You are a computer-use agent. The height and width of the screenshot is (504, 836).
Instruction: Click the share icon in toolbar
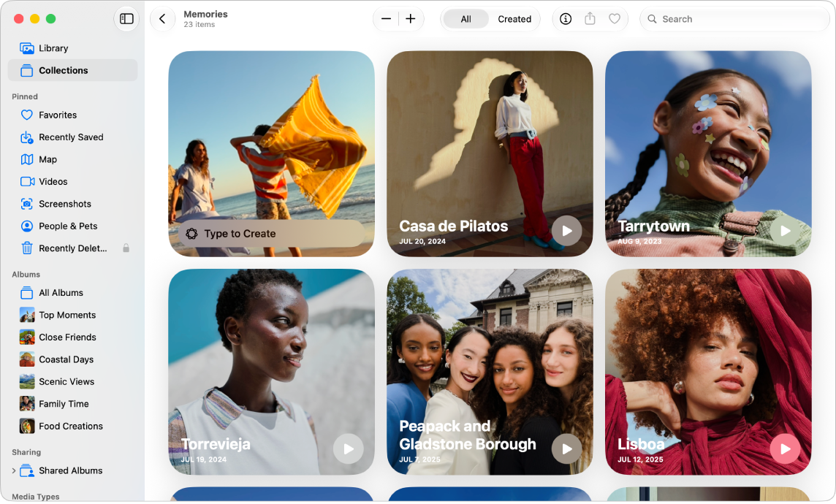590,19
